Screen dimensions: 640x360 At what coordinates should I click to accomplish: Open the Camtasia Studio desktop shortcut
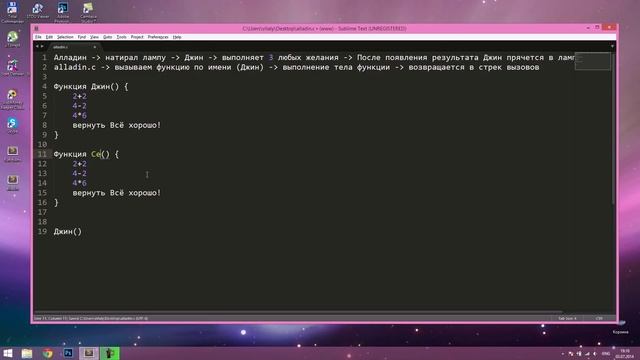pyautogui.click(x=88, y=11)
